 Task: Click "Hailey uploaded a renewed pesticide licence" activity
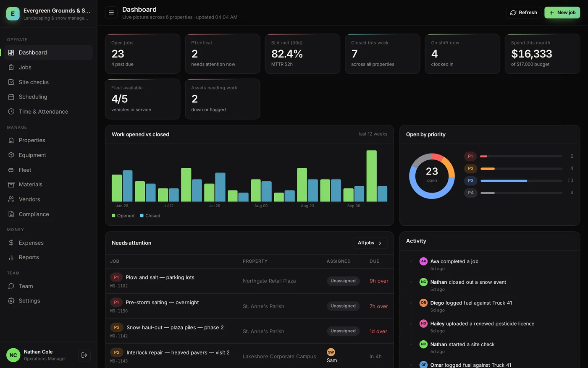(482, 324)
